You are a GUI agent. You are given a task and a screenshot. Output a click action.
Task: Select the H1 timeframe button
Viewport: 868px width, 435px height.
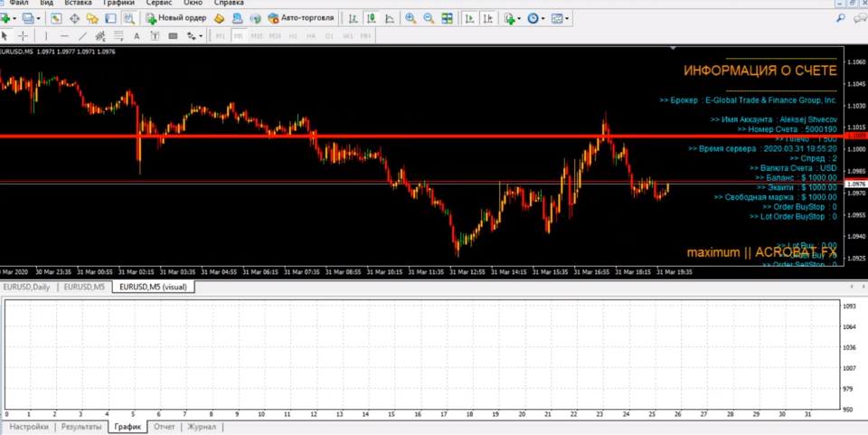coord(292,36)
